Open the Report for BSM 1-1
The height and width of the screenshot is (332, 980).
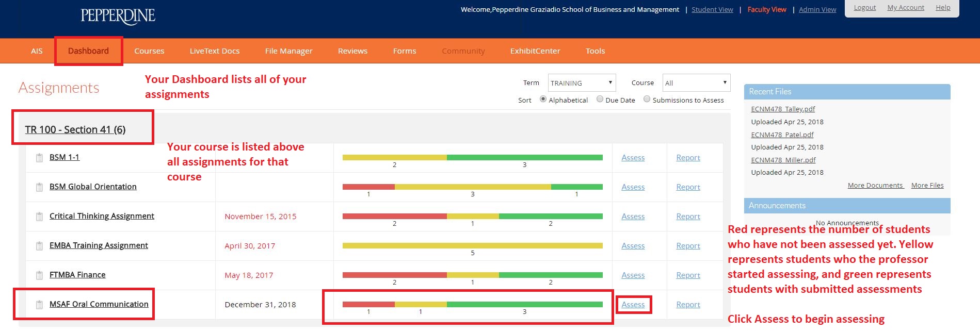(x=688, y=158)
